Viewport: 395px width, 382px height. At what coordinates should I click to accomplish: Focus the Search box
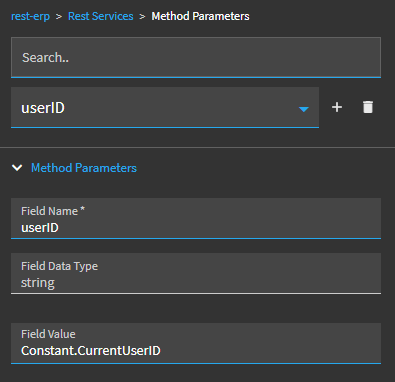pos(196,57)
